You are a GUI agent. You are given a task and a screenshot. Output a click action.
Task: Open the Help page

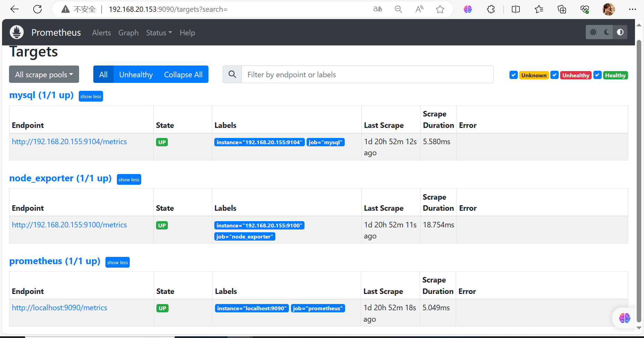(187, 33)
